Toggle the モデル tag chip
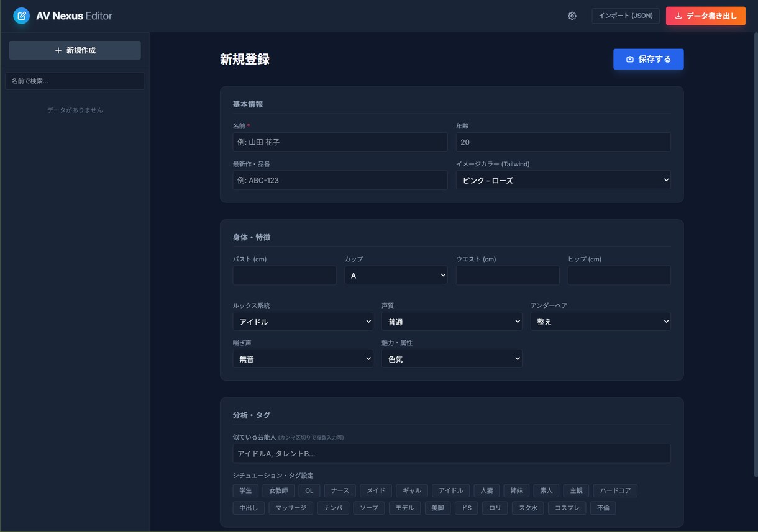758x532 pixels. (404, 508)
